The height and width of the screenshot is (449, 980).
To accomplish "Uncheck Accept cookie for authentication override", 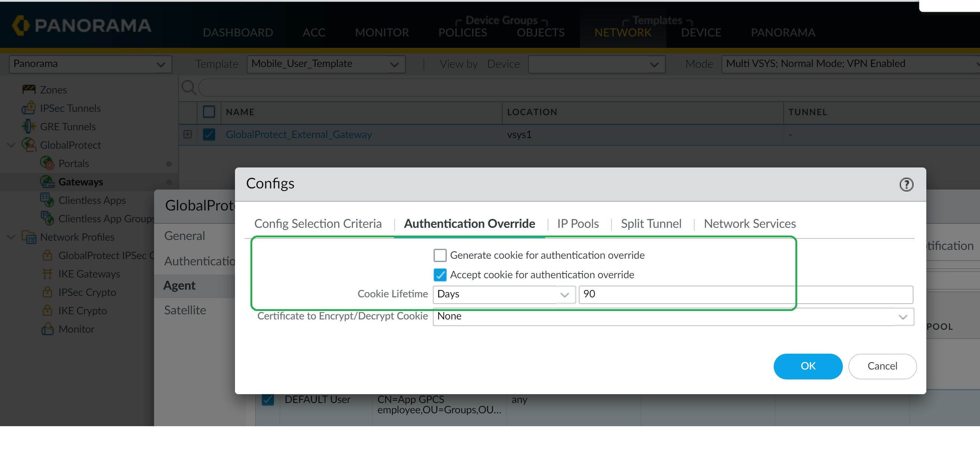I will click(440, 275).
